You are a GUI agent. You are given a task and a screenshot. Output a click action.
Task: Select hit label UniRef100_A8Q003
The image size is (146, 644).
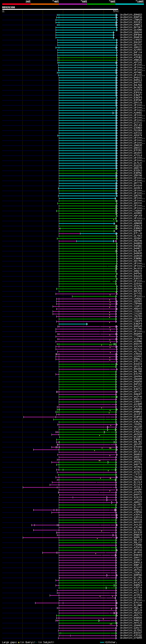click(x=131, y=309)
